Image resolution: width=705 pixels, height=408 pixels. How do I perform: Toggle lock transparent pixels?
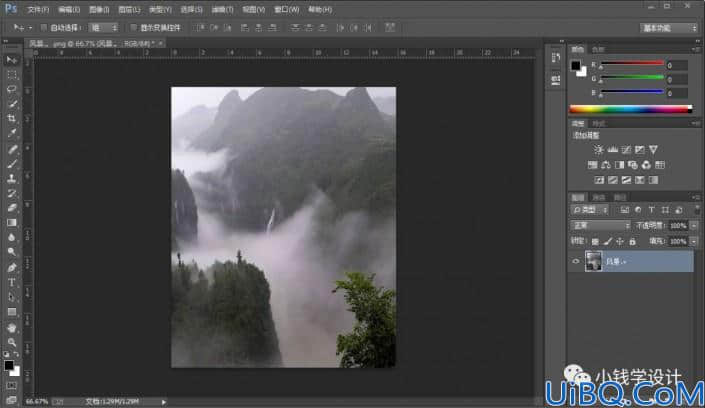(x=595, y=242)
